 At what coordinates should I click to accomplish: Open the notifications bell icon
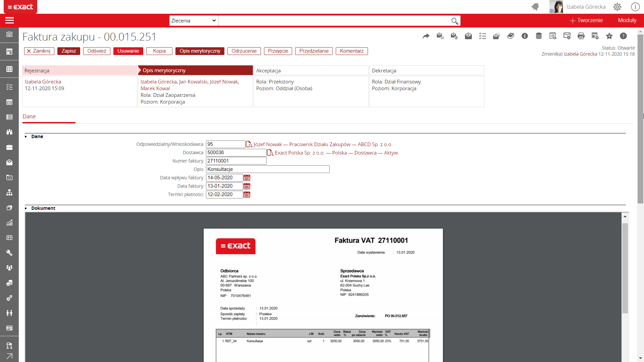[535, 7]
